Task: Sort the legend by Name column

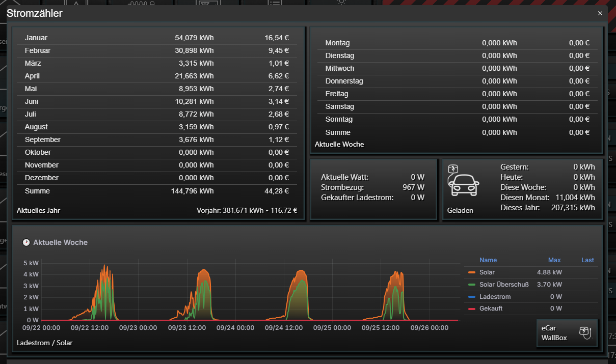Action: [488, 260]
